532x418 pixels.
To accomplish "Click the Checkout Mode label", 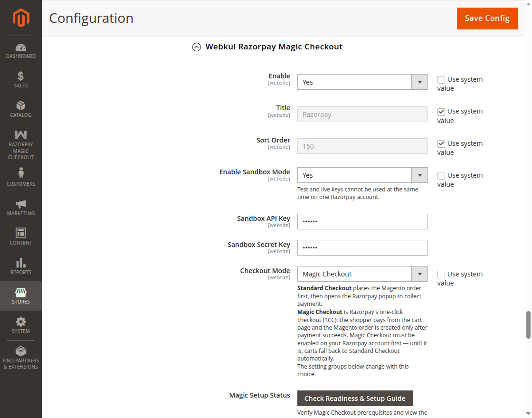I will pyautogui.click(x=265, y=271).
